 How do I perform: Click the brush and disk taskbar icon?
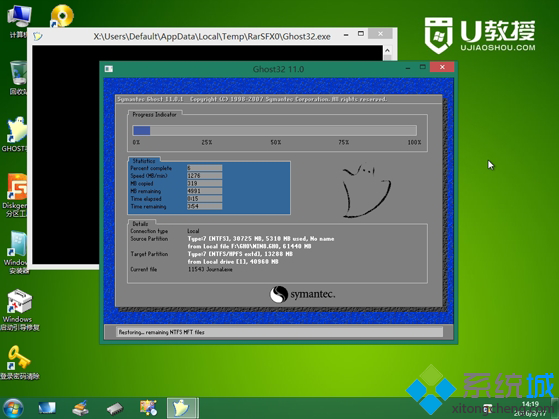[81, 408]
